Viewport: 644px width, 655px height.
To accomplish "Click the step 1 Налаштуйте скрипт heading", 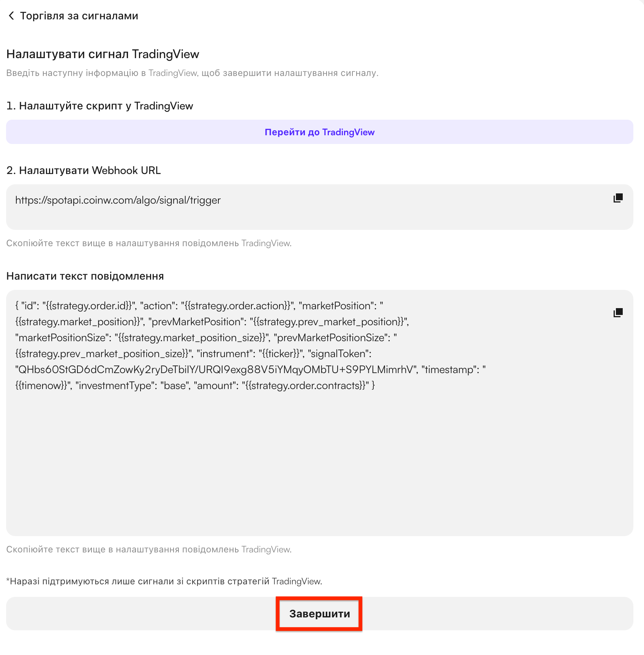I will click(x=100, y=106).
